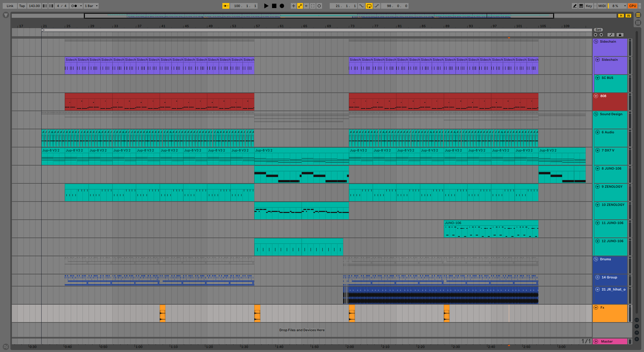Image resolution: width=644 pixels, height=352 pixels.
Task: Click the Phase Nudge Up icon
Action: click(x=51, y=6)
